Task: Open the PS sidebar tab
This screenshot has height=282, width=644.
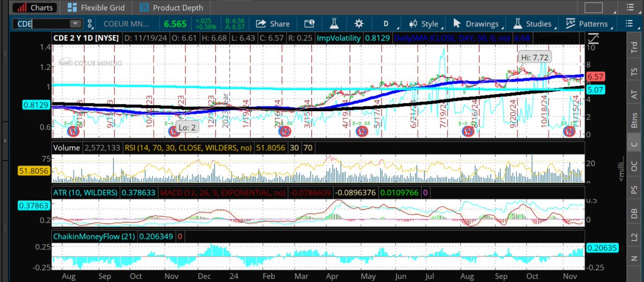Action: 634,191
